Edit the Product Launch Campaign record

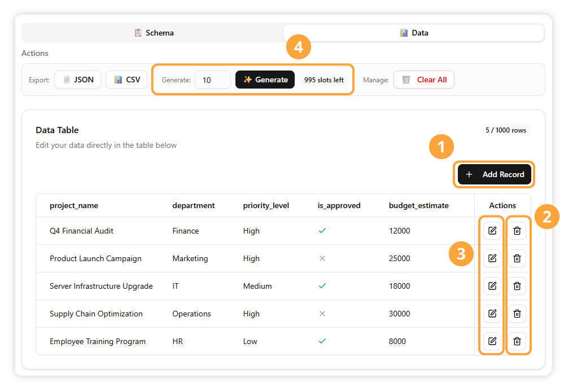pos(492,258)
